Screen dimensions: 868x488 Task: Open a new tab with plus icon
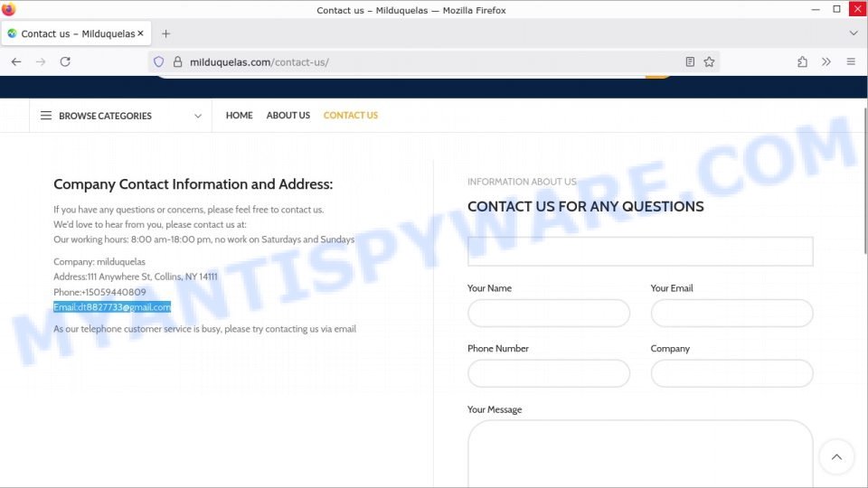[165, 33]
